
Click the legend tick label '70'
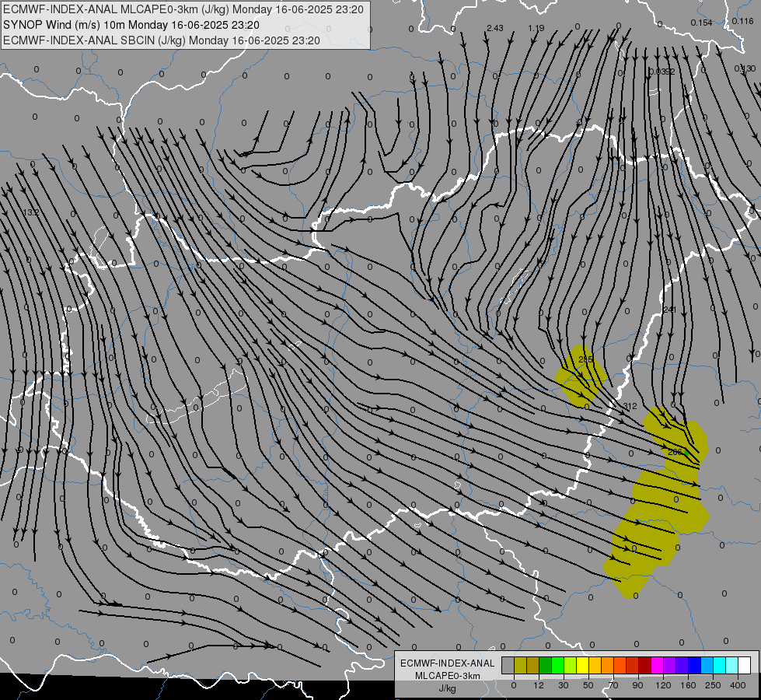pyautogui.click(x=613, y=685)
